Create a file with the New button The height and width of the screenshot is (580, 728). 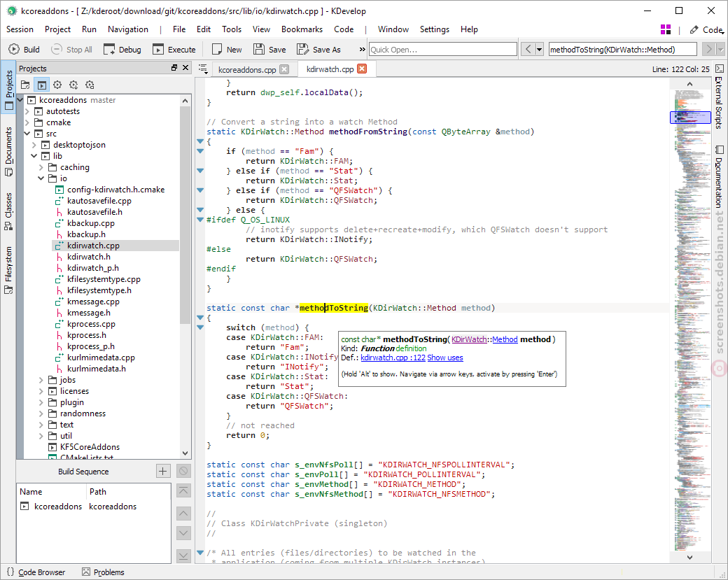[227, 49]
